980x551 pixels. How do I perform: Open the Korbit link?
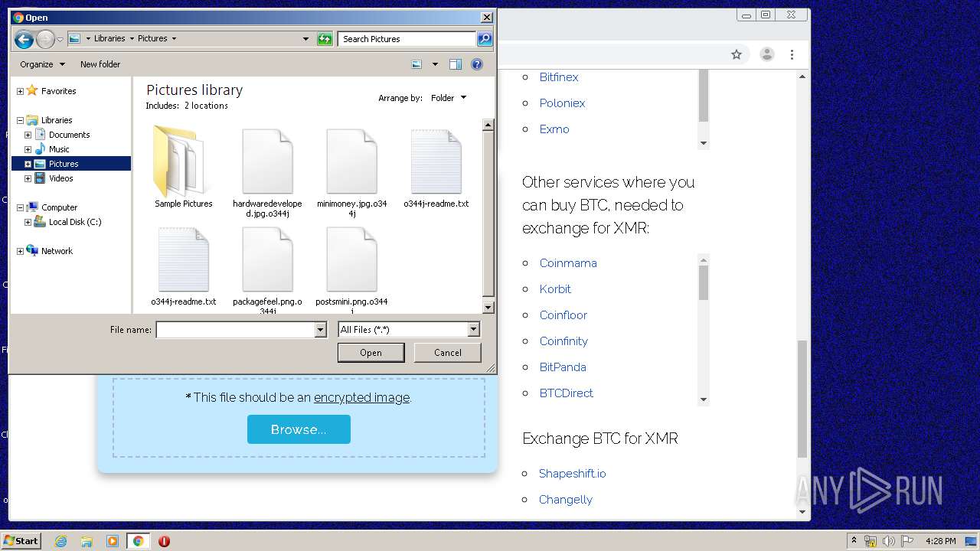tap(555, 289)
